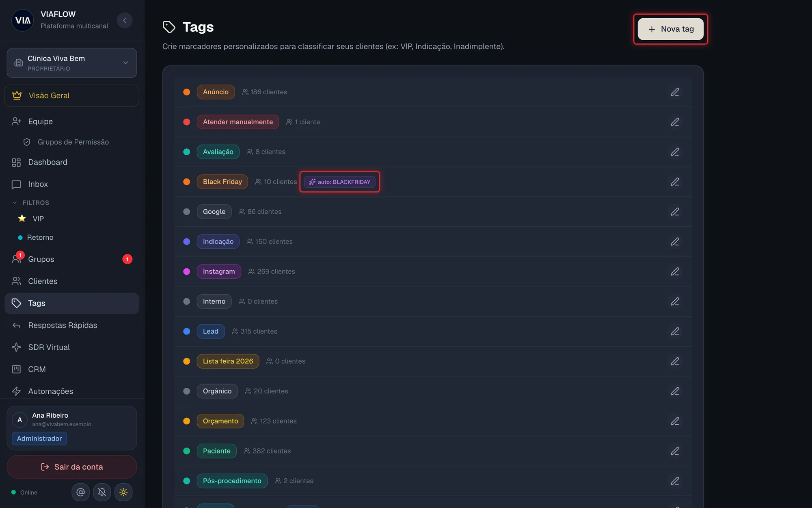Click purple color dot of Instagram tag

pos(187,271)
